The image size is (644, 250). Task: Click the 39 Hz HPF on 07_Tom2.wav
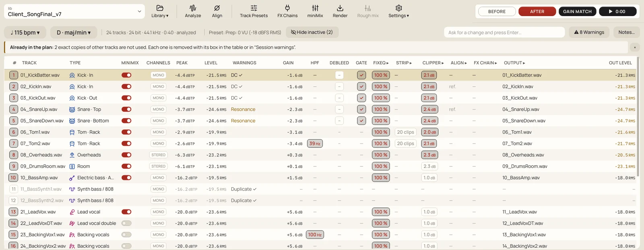tap(315, 143)
